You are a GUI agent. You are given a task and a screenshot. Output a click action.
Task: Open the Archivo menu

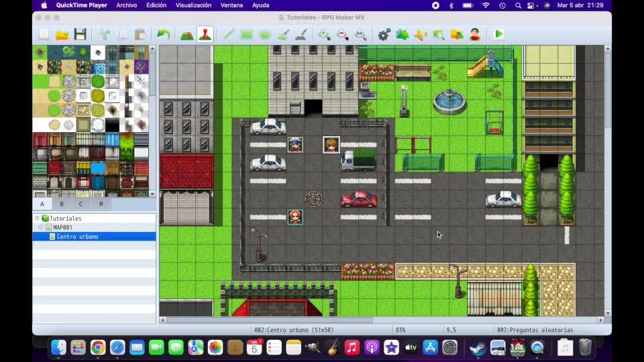[127, 5]
